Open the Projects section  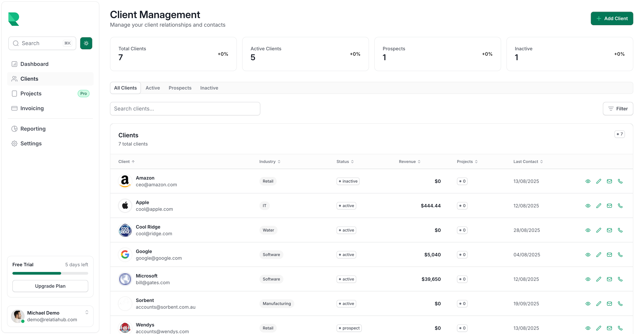point(50,94)
